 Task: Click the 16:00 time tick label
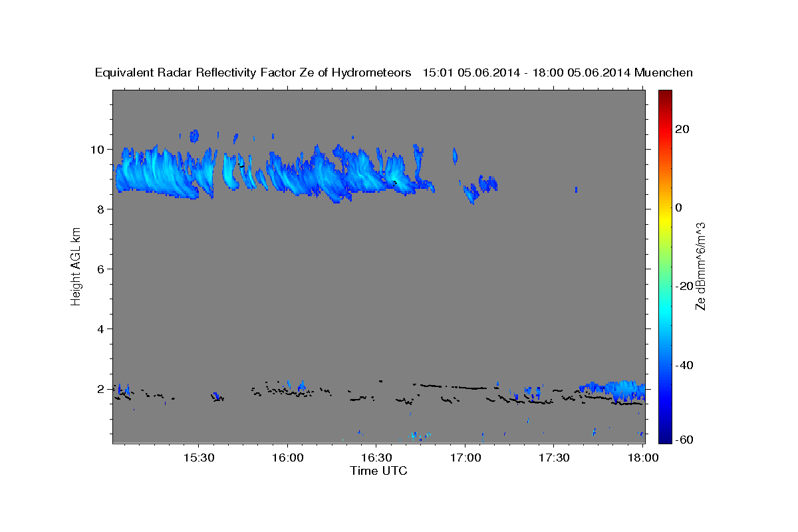(288, 458)
